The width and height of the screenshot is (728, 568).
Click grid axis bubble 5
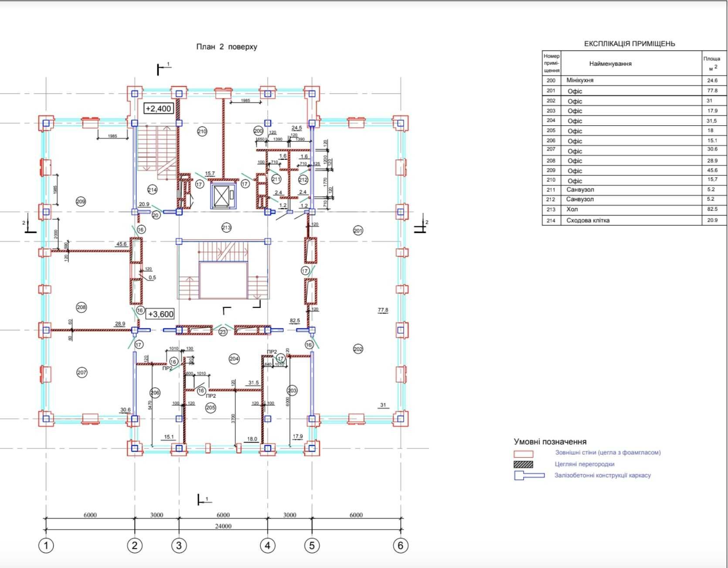(312, 545)
